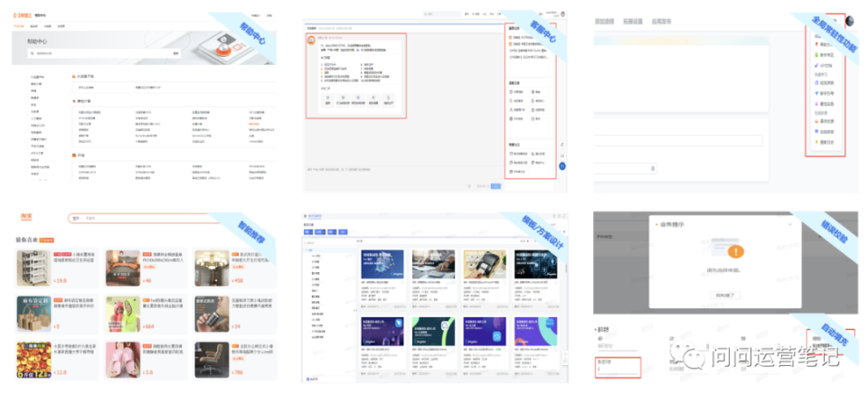Open the receipt printer template card
The image size is (868, 395).
pos(485,278)
